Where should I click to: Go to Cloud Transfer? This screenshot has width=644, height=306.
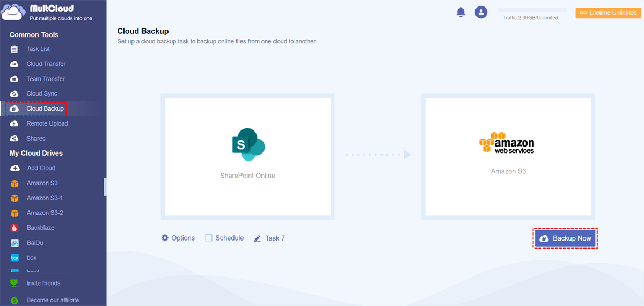point(46,64)
